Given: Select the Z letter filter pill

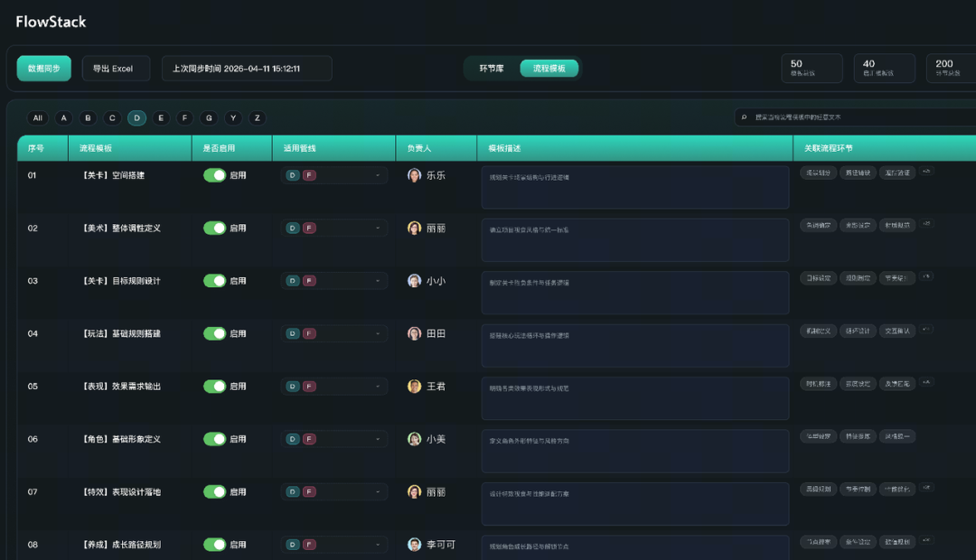Looking at the screenshot, I should [x=258, y=117].
